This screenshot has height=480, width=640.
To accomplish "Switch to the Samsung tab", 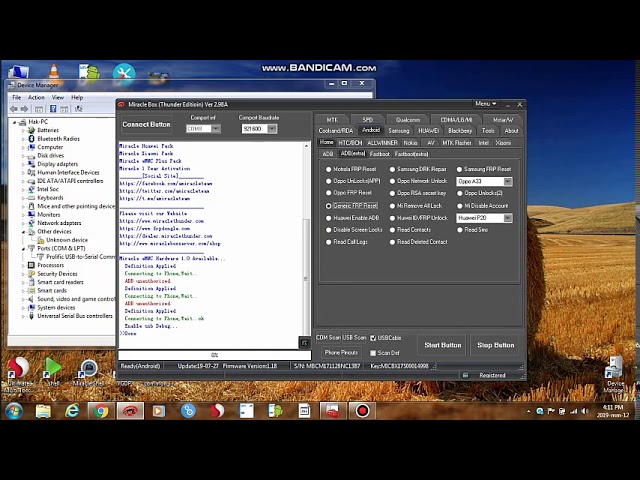I will click(398, 131).
